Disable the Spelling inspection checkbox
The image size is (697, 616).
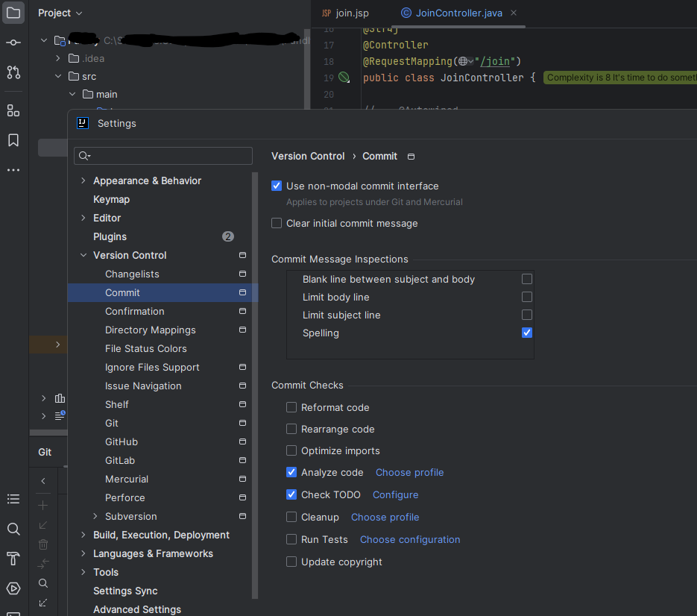[527, 333]
